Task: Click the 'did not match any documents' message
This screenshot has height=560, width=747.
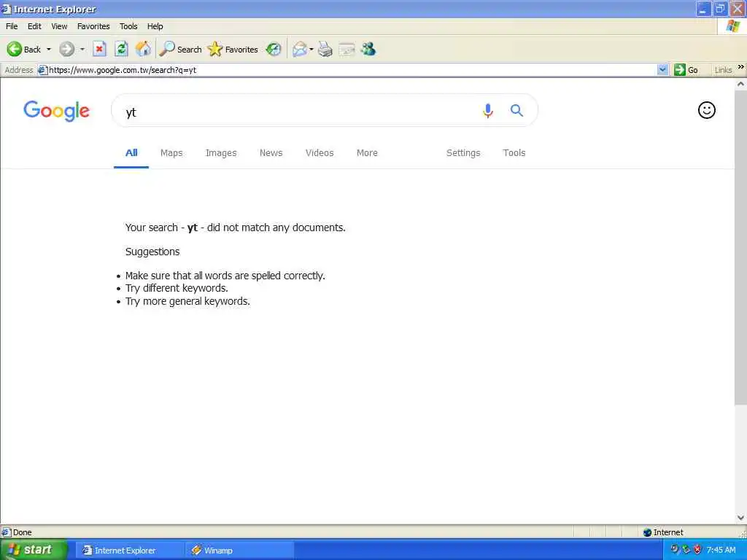Action: (236, 227)
